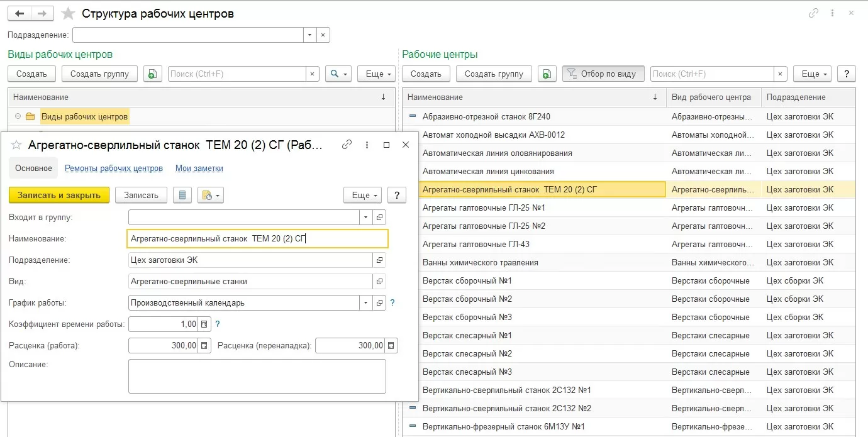The height and width of the screenshot is (437, 868).
Task: Copy link icon in the dialog title bar
Action: click(x=347, y=145)
